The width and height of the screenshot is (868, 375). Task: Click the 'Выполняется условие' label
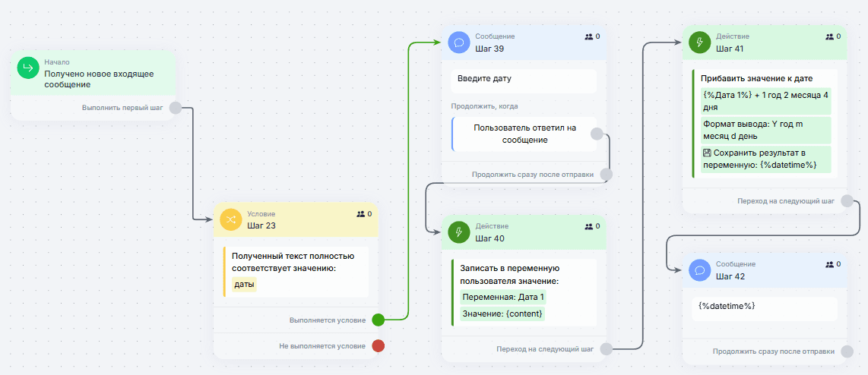point(327,320)
